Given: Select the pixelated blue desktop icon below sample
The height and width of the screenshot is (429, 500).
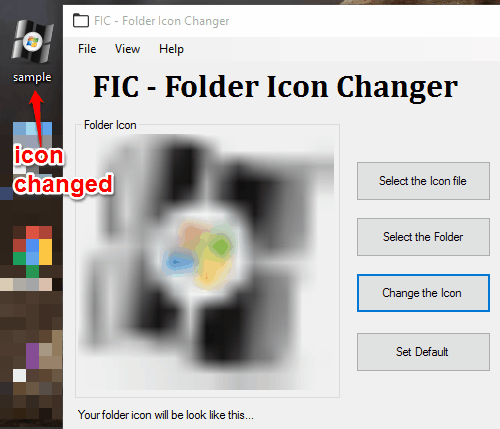Looking at the screenshot, I should pyautogui.click(x=32, y=148).
